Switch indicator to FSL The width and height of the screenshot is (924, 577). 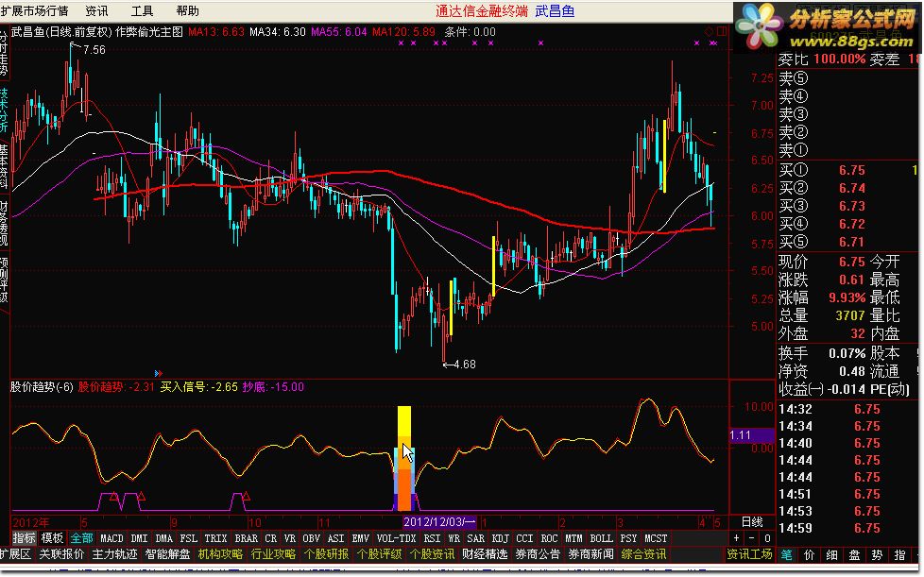click(189, 538)
